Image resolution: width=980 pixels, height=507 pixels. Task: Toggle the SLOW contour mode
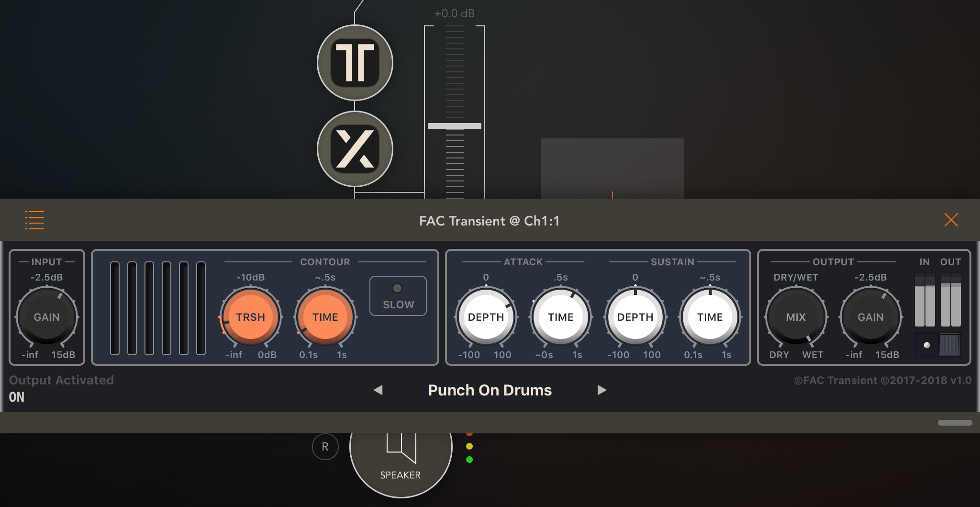398,296
